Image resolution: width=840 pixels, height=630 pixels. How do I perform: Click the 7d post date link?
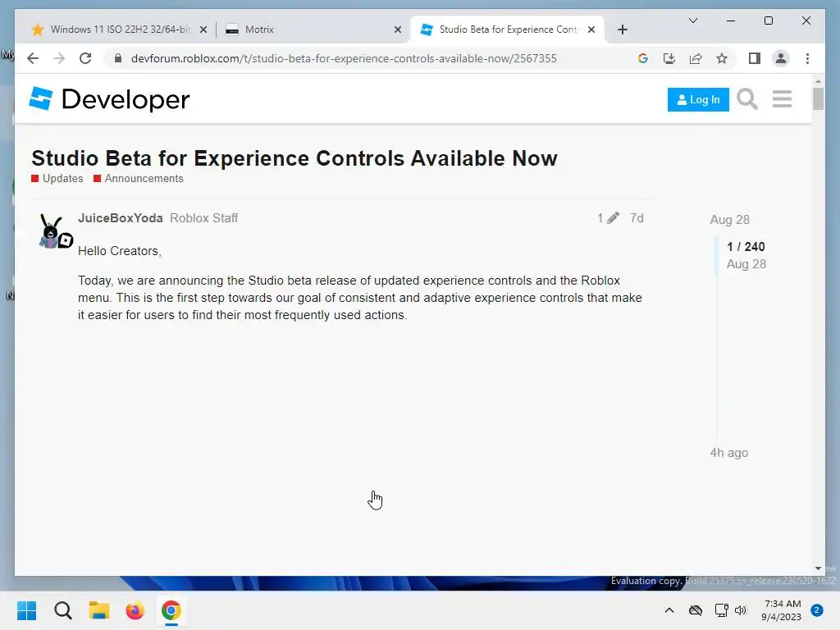tap(637, 218)
